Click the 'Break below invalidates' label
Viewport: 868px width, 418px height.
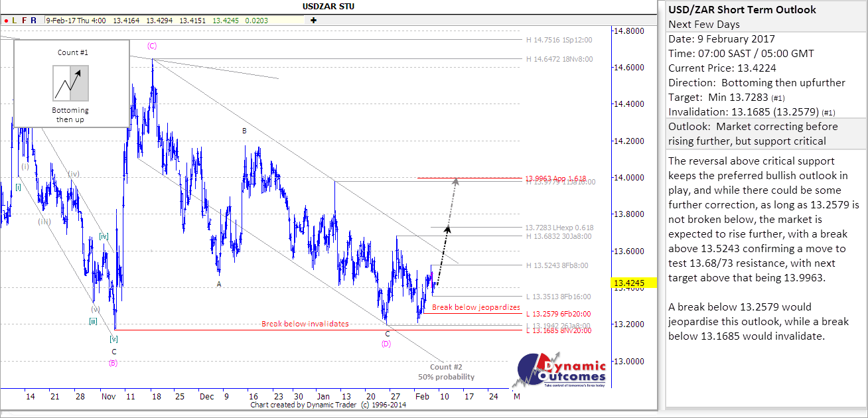click(305, 324)
